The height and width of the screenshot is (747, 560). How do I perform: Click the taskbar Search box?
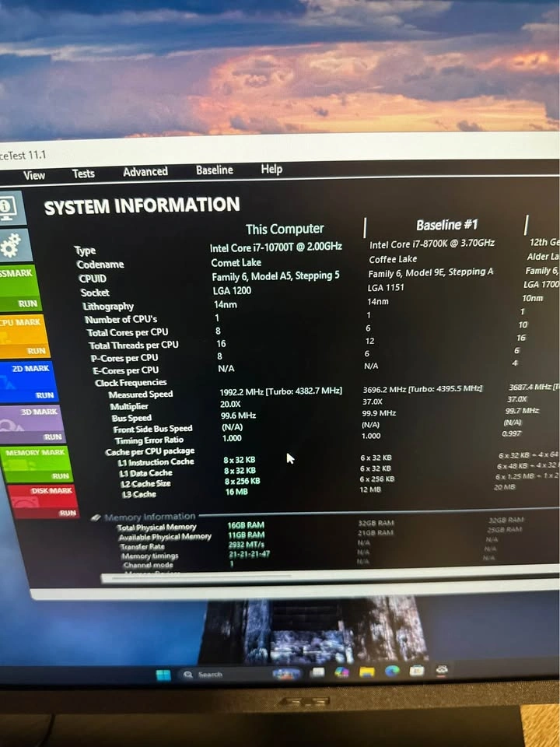pyautogui.click(x=223, y=675)
